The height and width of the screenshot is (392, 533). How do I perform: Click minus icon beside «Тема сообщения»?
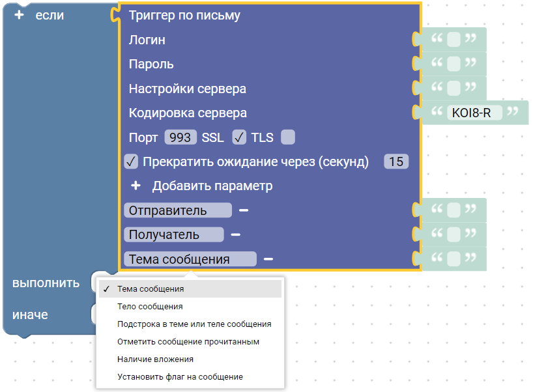click(x=268, y=259)
